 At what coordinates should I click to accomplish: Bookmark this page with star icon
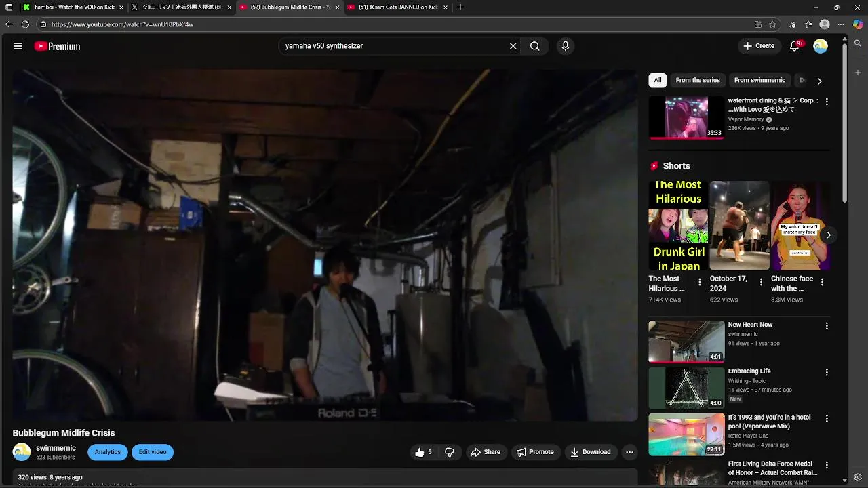(772, 24)
